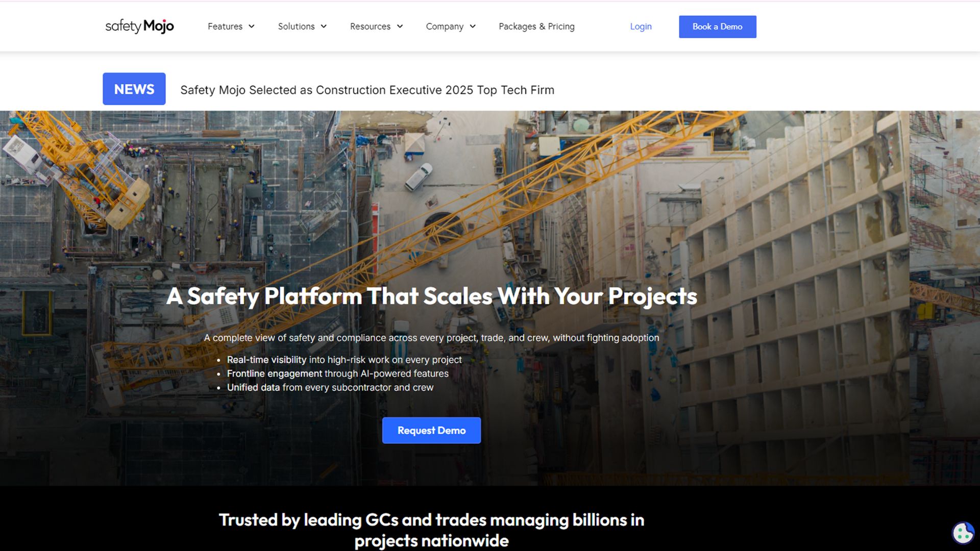
Task: Click the Safety Mojo logo
Action: [139, 26]
